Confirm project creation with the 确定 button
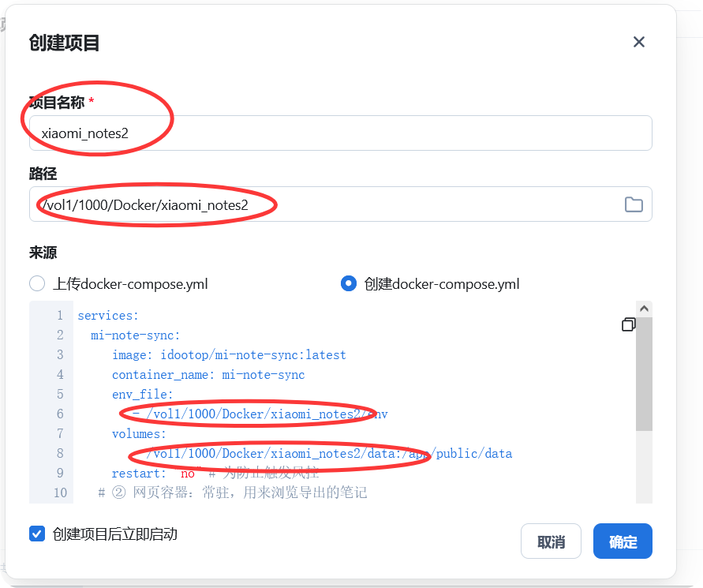This screenshot has width=703, height=588. [623, 541]
